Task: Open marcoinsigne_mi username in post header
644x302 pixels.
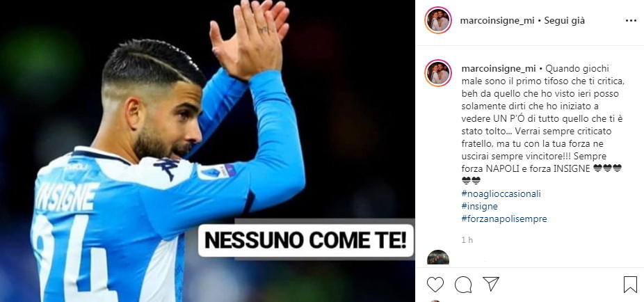Action: coord(497,21)
